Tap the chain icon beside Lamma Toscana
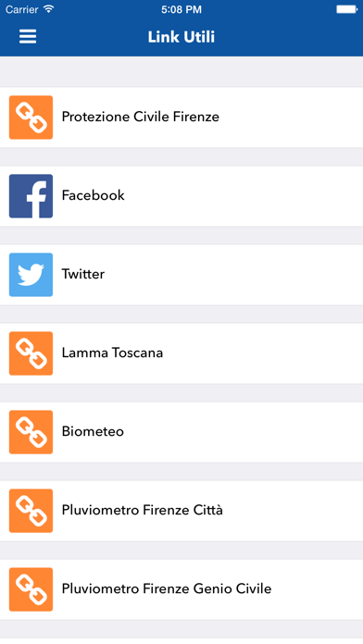The width and height of the screenshot is (363, 644). click(31, 353)
